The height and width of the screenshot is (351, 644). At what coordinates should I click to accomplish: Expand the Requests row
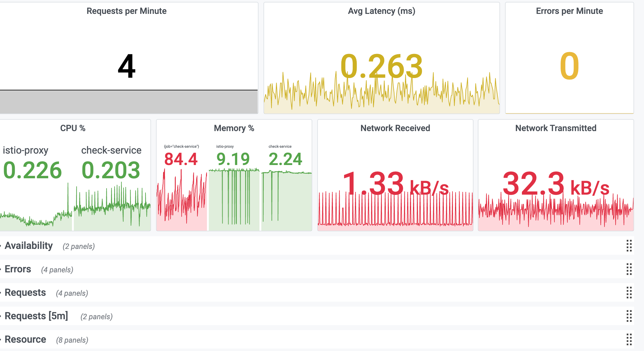(25, 293)
